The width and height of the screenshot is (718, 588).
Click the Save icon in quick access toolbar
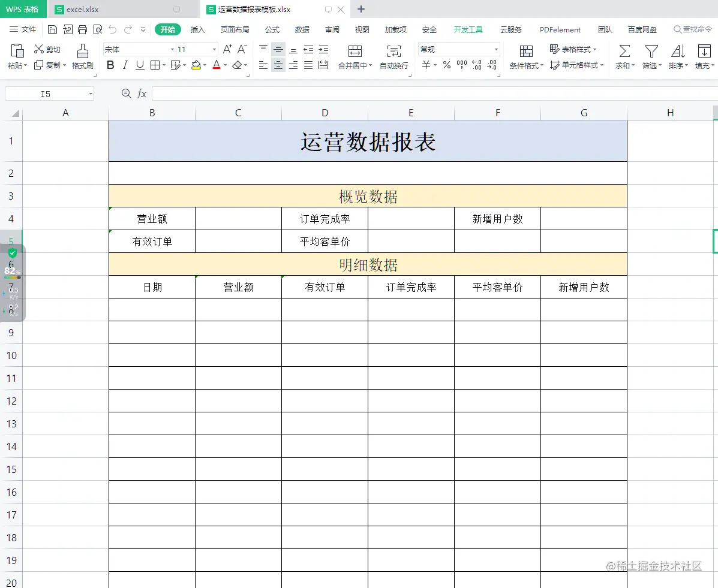click(52, 30)
